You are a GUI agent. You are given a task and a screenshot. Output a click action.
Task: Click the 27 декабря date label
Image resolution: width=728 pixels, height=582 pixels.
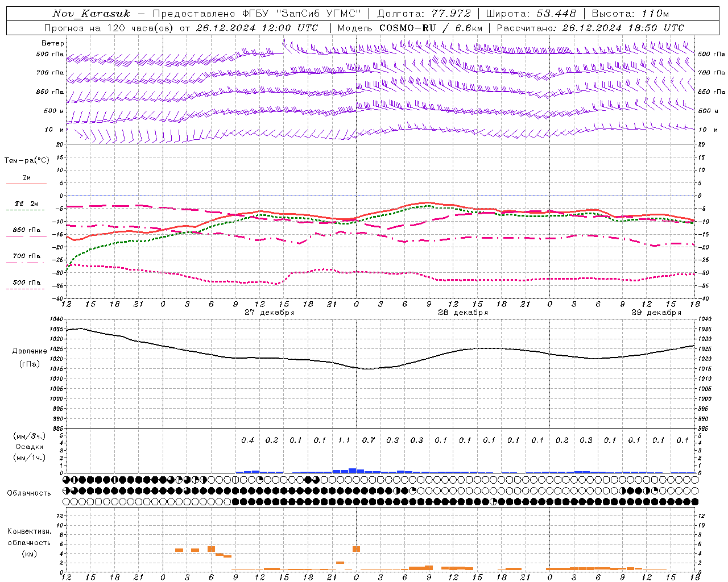point(269,313)
